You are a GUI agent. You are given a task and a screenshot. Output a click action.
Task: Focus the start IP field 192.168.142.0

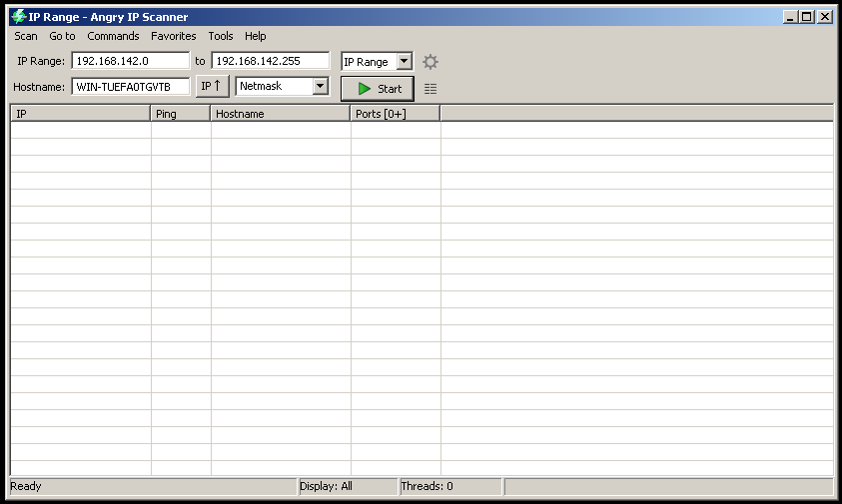131,61
